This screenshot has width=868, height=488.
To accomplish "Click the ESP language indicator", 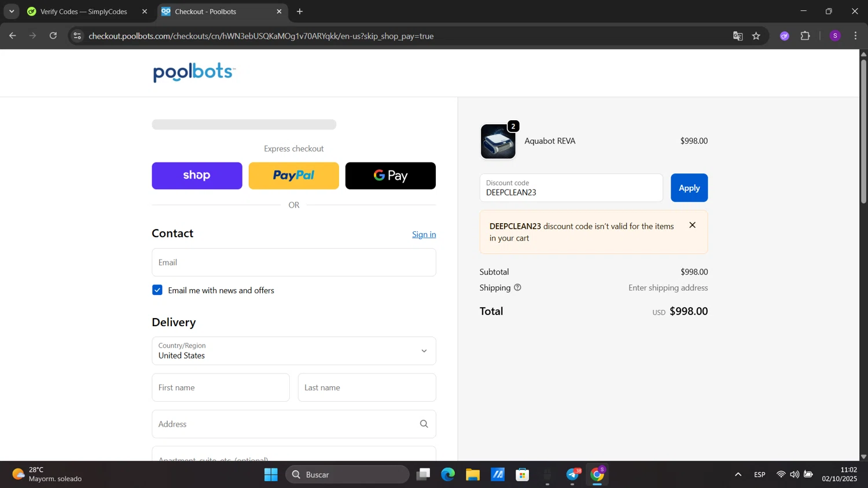I will click(x=760, y=475).
